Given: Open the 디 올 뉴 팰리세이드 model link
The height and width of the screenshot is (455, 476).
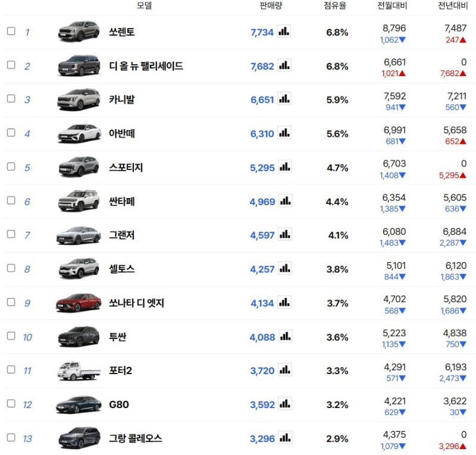Looking at the screenshot, I should click(x=146, y=66).
